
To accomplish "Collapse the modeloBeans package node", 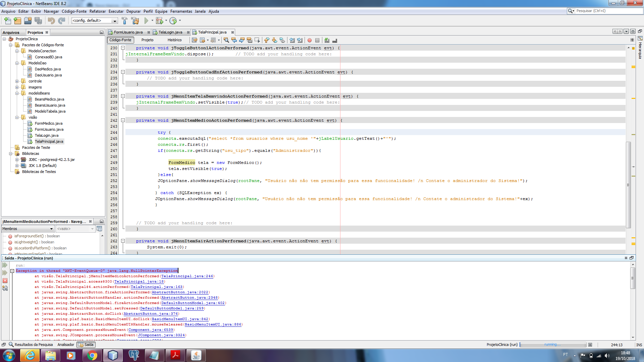I will click(17, 93).
